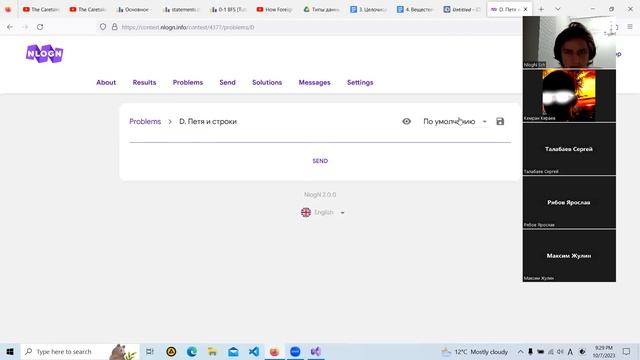Image resolution: width=640 pixels, height=360 pixels.
Task: Open the list all tabs chevron
Action: pyautogui.click(x=558, y=9)
